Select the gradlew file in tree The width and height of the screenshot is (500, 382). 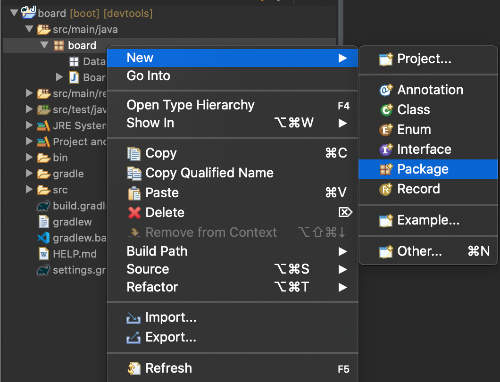click(72, 222)
